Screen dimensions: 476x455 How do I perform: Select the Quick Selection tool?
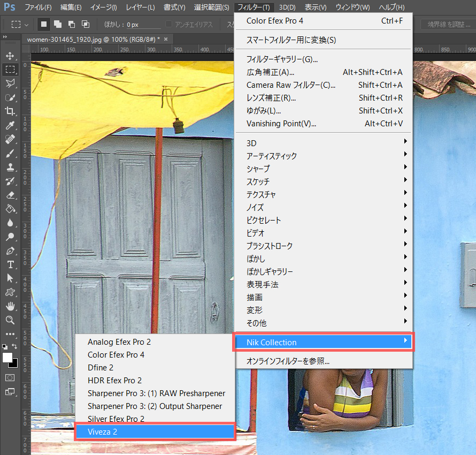(x=10, y=97)
